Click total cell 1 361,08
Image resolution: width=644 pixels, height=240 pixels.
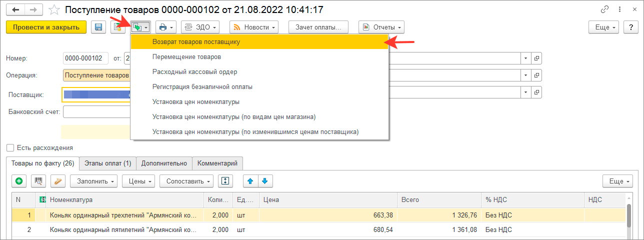click(438, 230)
